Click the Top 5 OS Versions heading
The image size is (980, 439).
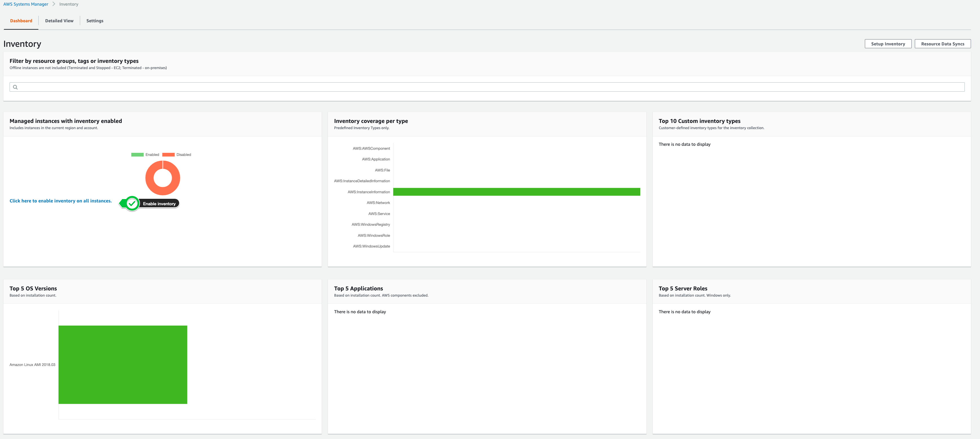point(33,288)
